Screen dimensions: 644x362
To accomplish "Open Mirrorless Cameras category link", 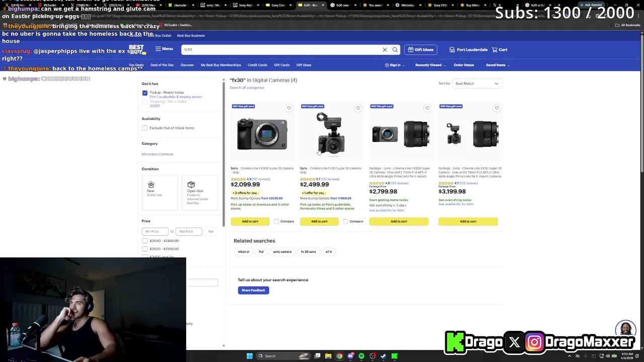I will tap(157, 154).
